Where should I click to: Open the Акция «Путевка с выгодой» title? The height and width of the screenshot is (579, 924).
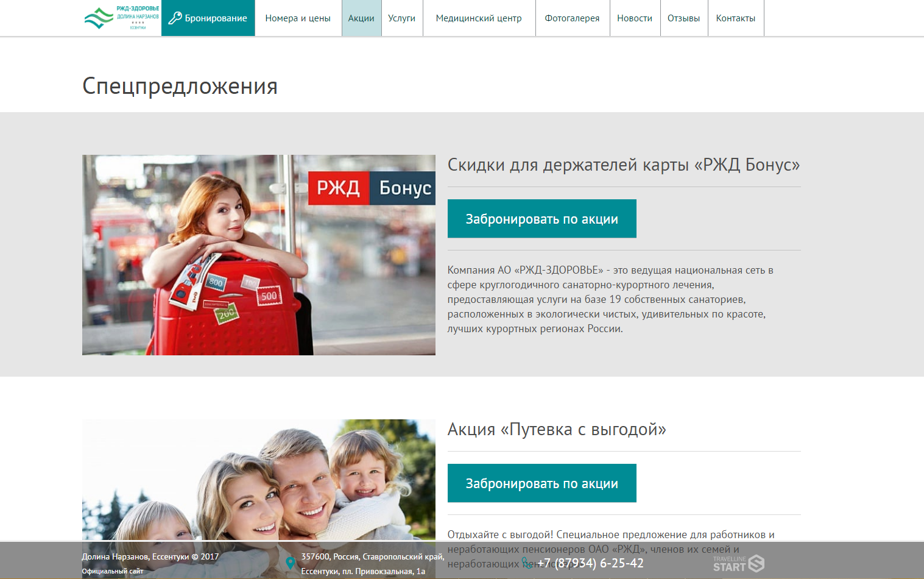557,430
